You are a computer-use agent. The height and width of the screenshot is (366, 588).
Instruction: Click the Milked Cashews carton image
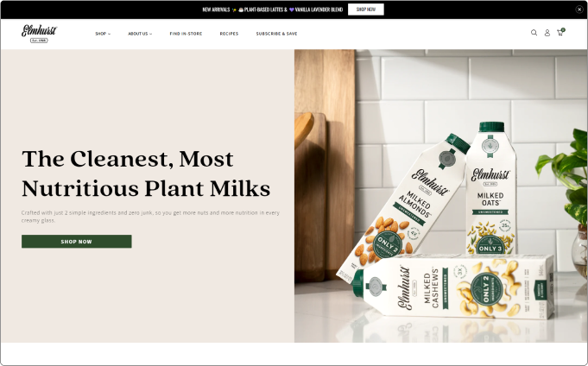pos(452,286)
